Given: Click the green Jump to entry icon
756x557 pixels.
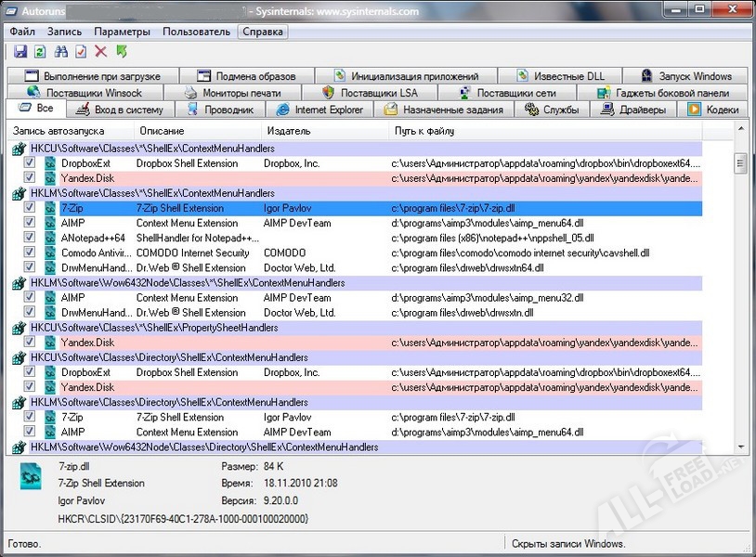Looking at the screenshot, I should [122, 52].
